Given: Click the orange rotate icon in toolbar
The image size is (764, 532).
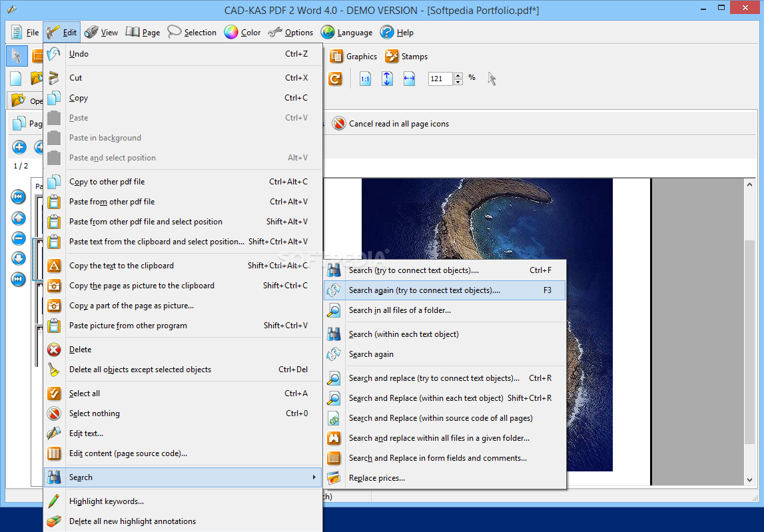Looking at the screenshot, I should point(335,79).
